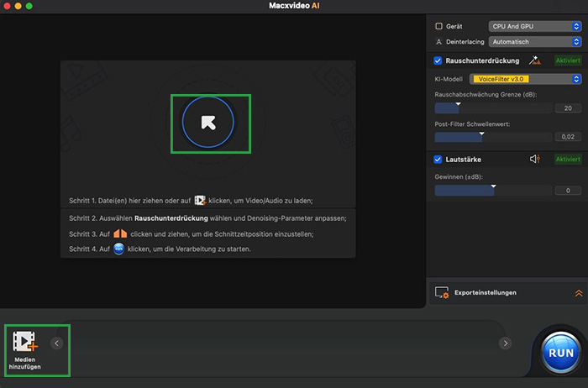
Task: Open the KI-Modell dropdown VoiceFilter v3.0
Action: (x=525, y=79)
